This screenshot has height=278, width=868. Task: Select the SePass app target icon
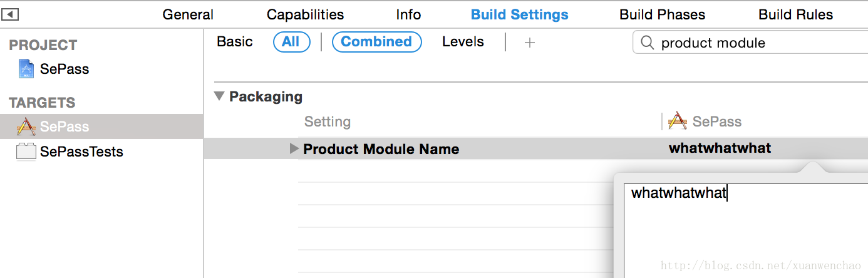[26, 126]
